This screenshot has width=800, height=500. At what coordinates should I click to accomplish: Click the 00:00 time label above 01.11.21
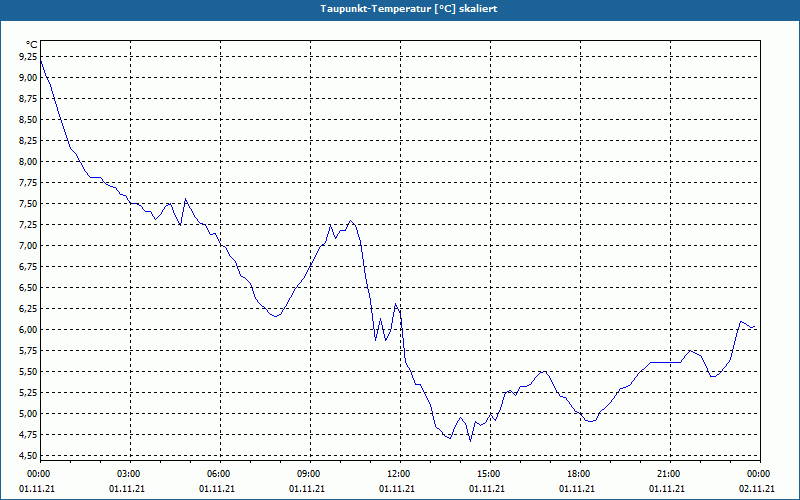(x=37, y=474)
